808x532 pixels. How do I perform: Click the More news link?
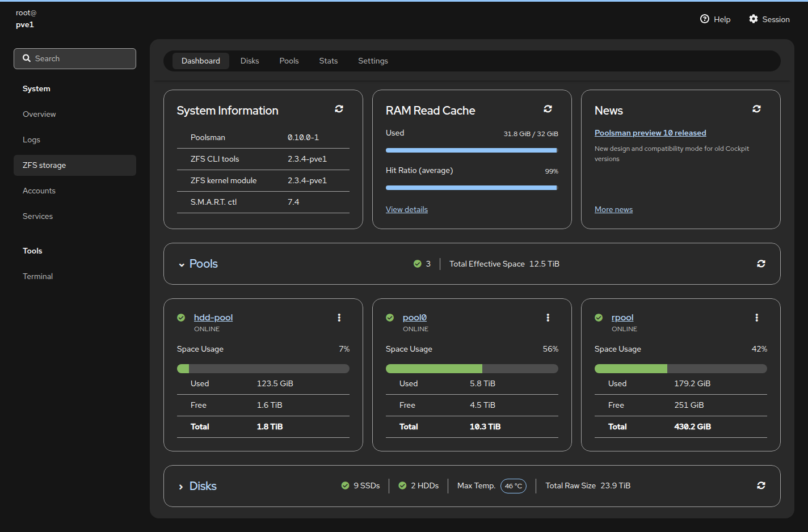(613, 209)
